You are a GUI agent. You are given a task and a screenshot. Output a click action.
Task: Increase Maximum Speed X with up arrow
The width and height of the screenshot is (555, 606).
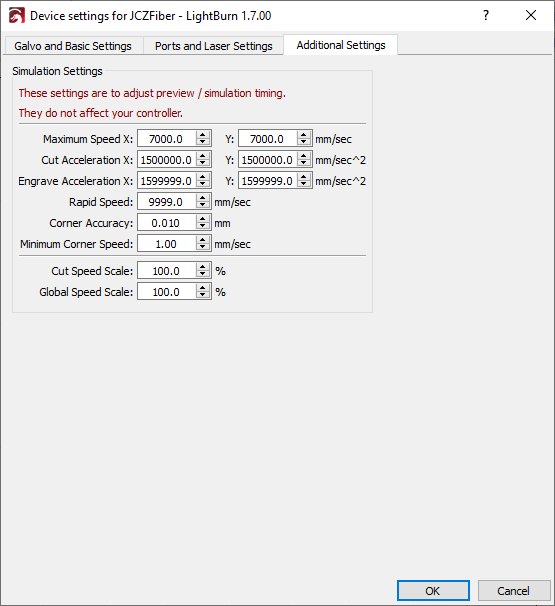[203, 134]
